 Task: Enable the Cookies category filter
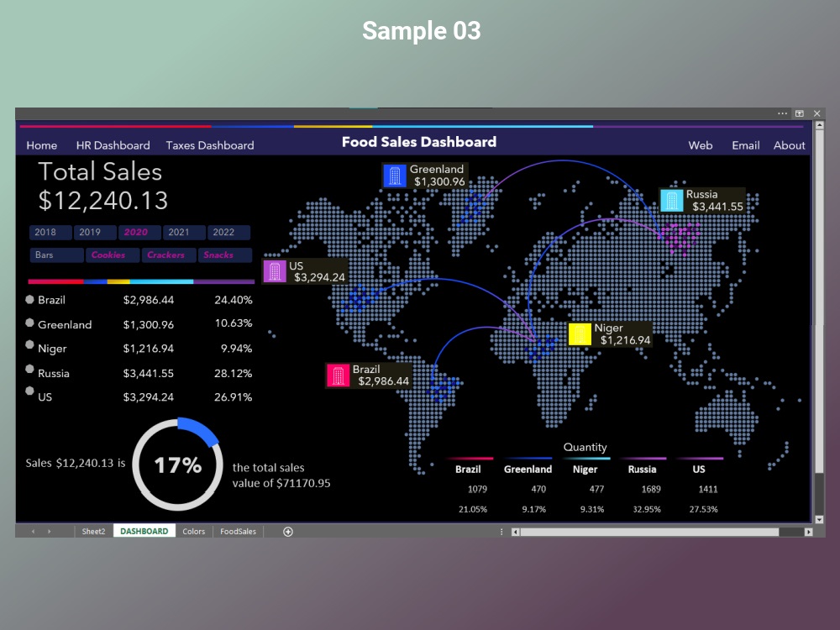[113, 255]
